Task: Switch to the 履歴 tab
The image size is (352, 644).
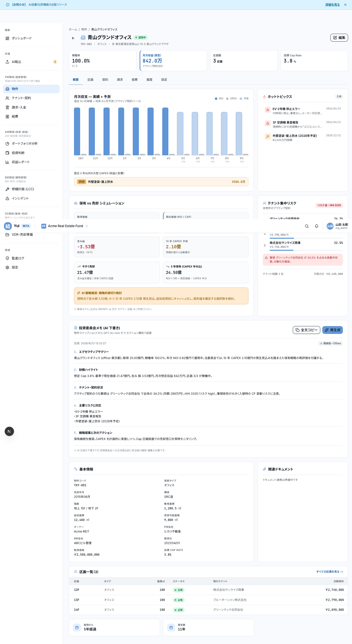Action: pos(149,80)
